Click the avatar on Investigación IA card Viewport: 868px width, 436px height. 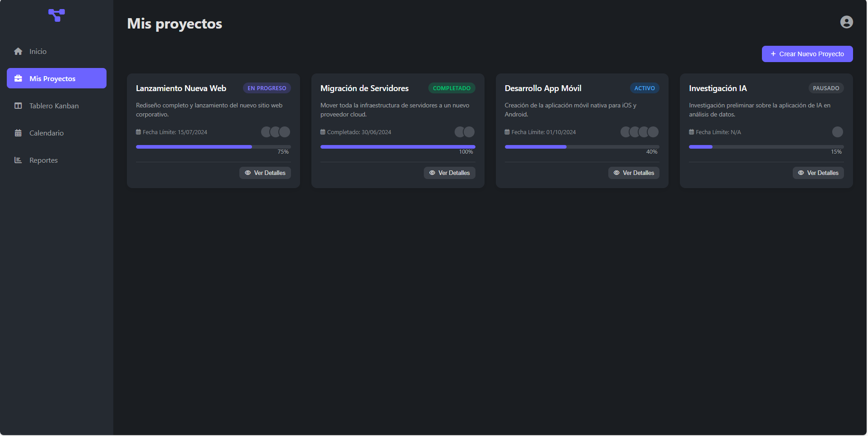pos(837,132)
